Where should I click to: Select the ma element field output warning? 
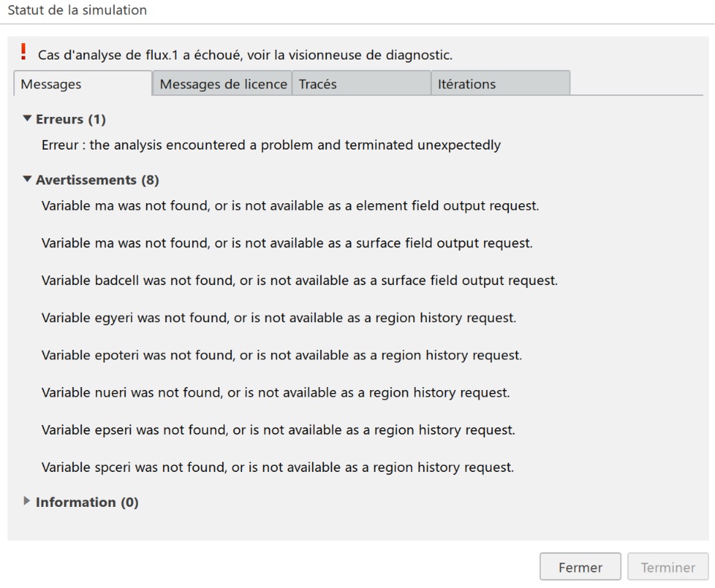[290, 205]
